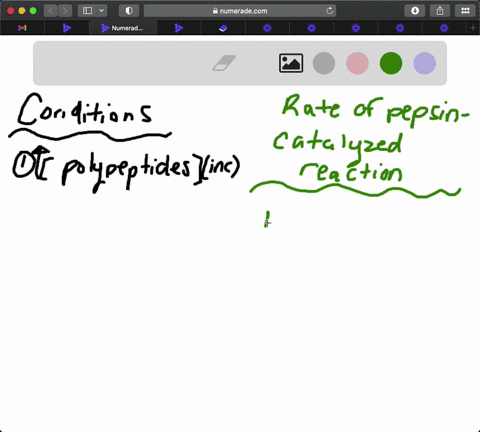The image size is (480, 432).
Task: Open the Numerade tab right of Numerad...
Action: coord(179,28)
